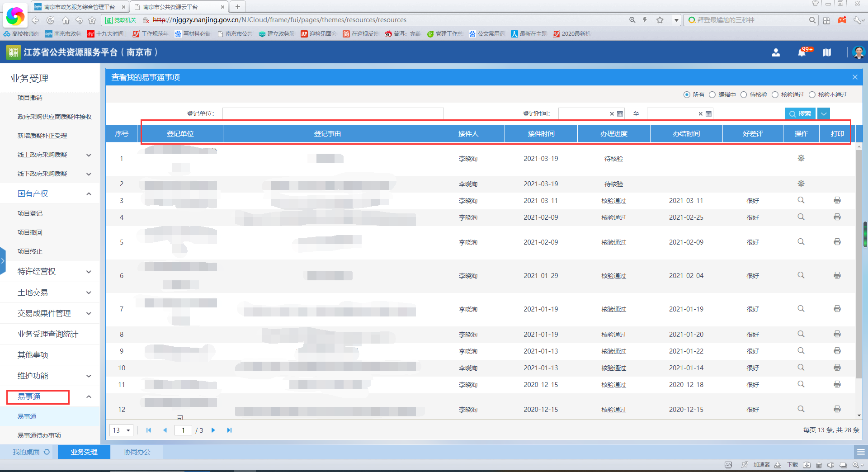Select the 编辑中 radio filter
Image resolution: width=868 pixels, height=472 pixels.
[712, 94]
